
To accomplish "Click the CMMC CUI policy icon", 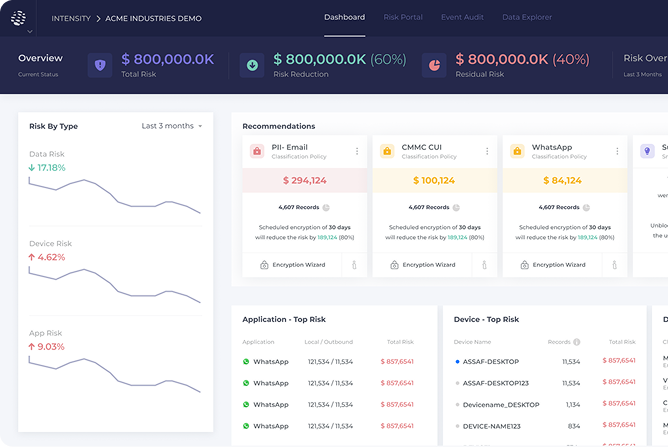I will [387, 151].
